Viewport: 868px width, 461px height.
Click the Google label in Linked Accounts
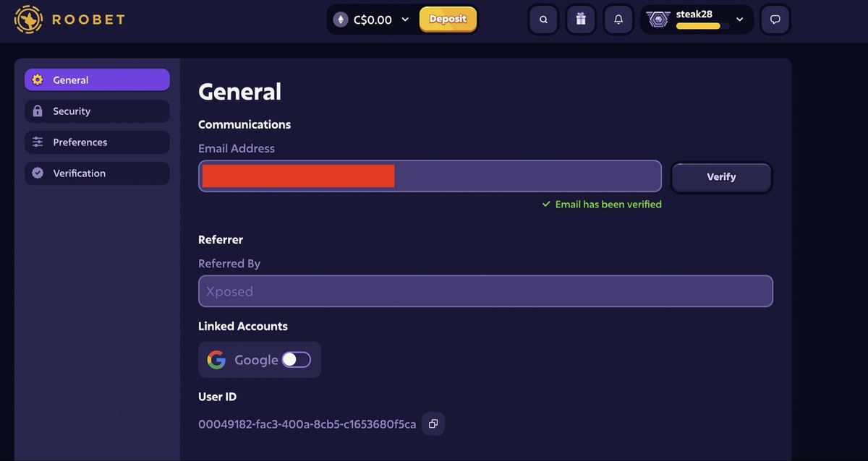click(256, 360)
